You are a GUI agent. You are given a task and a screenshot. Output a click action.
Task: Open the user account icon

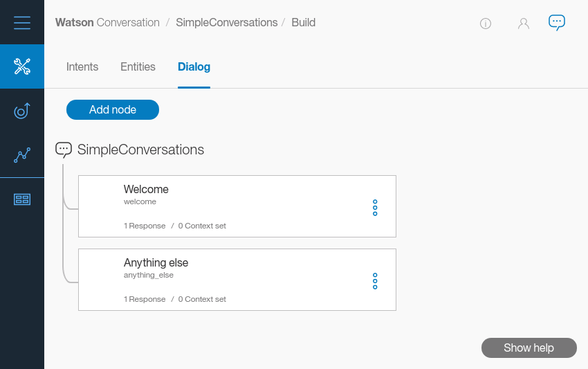524,24
